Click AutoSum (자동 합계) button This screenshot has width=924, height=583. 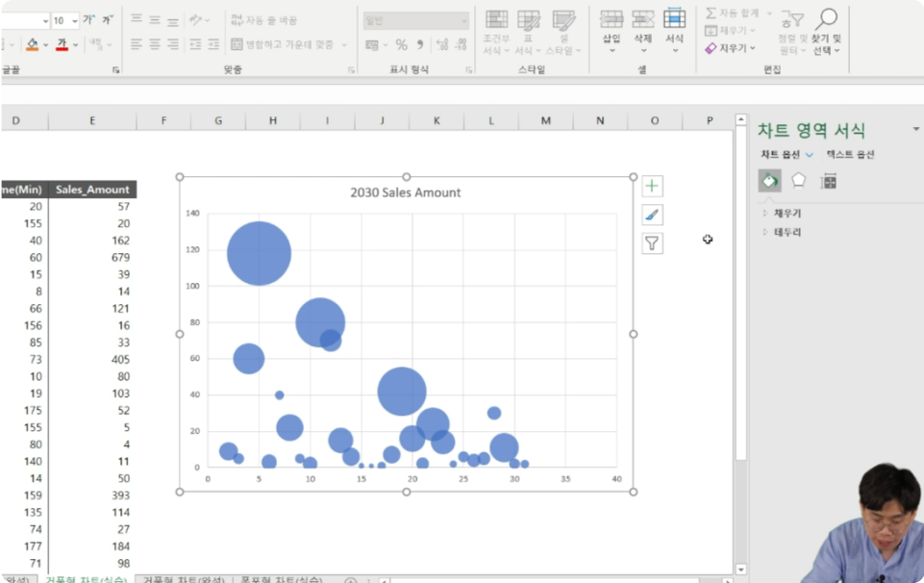click(733, 13)
